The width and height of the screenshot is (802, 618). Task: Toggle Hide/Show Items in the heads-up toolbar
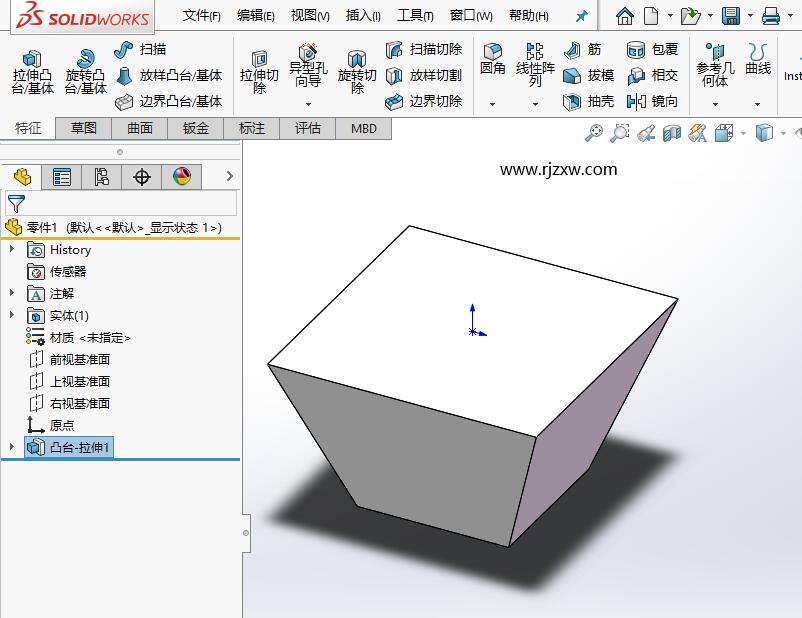pos(798,132)
